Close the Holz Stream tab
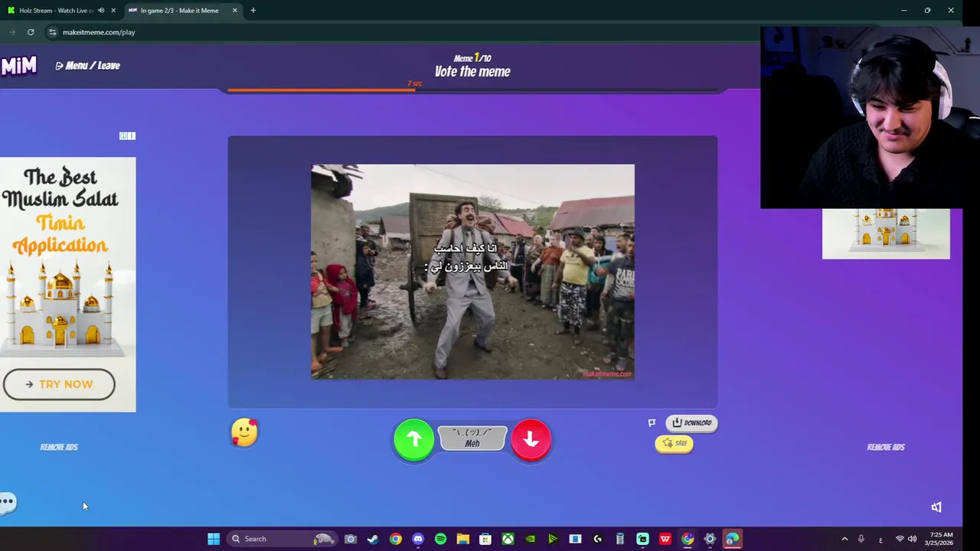 pos(113,11)
